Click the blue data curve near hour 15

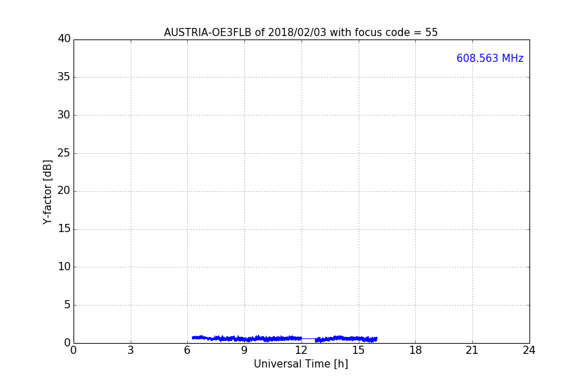pos(359,339)
